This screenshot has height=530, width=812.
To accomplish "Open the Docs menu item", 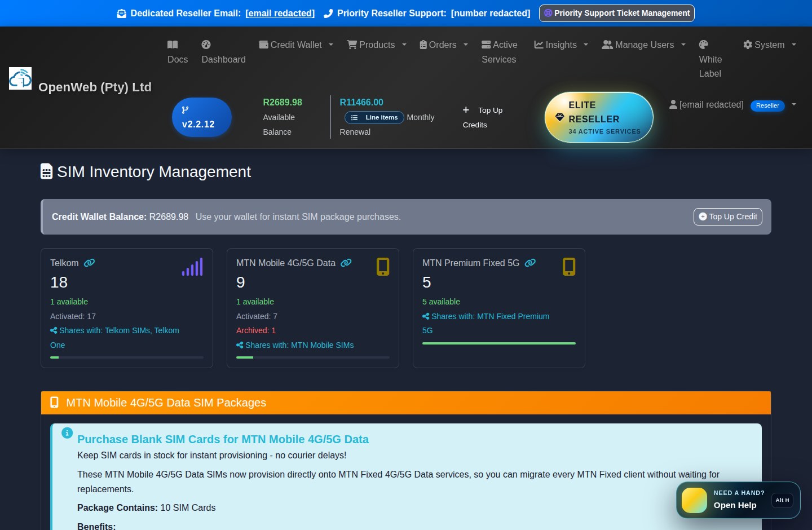I will pos(178,52).
